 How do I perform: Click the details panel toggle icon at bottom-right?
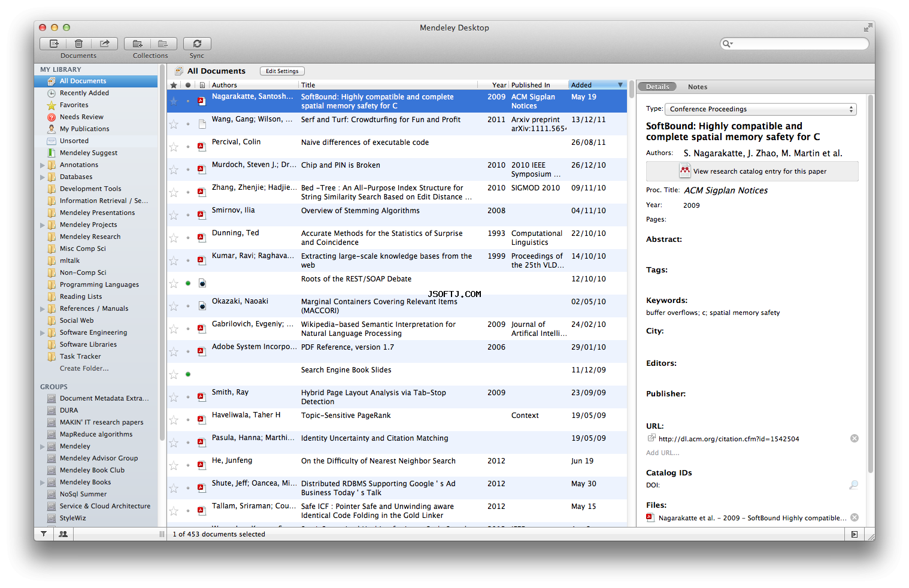tap(855, 534)
